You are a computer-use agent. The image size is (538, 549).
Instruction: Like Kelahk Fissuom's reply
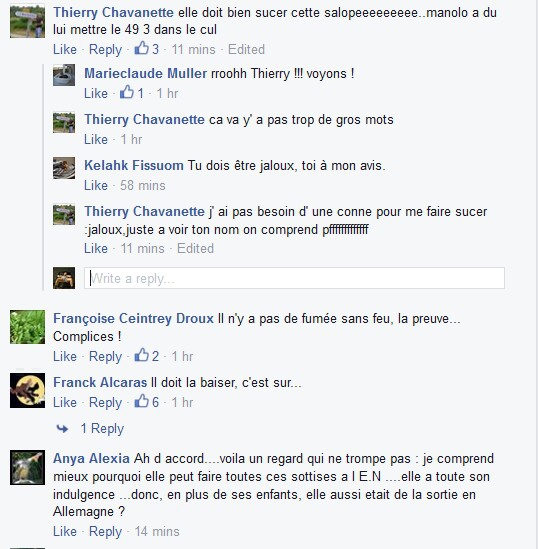coord(96,185)
